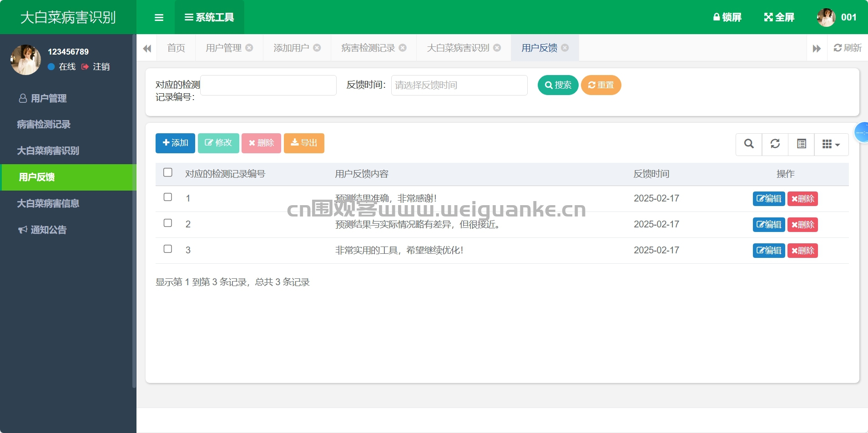
Task: Click 2025-02-17 date in row 3
Action: click(x=656, y=250)
